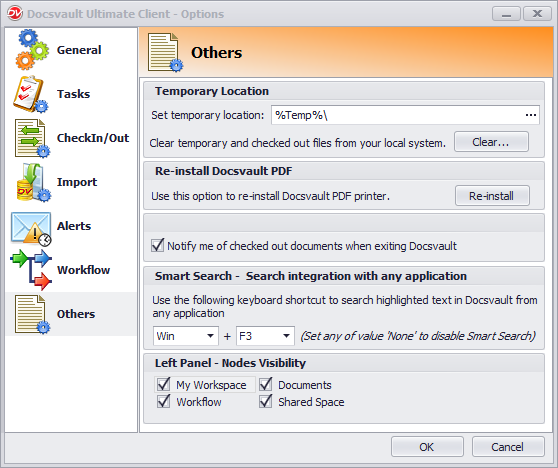Viewport: 558px width, 468px height.
Task: Open the Workflow options page
Action: (83, 270)
